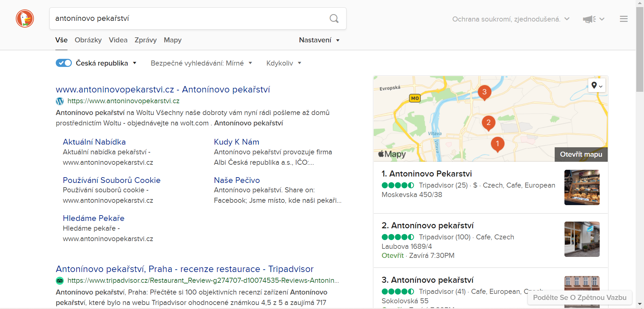Click the https://www.antoninovopekarstvi.cz URL
This screenshot has height=309, width=644.
[124, 101]
